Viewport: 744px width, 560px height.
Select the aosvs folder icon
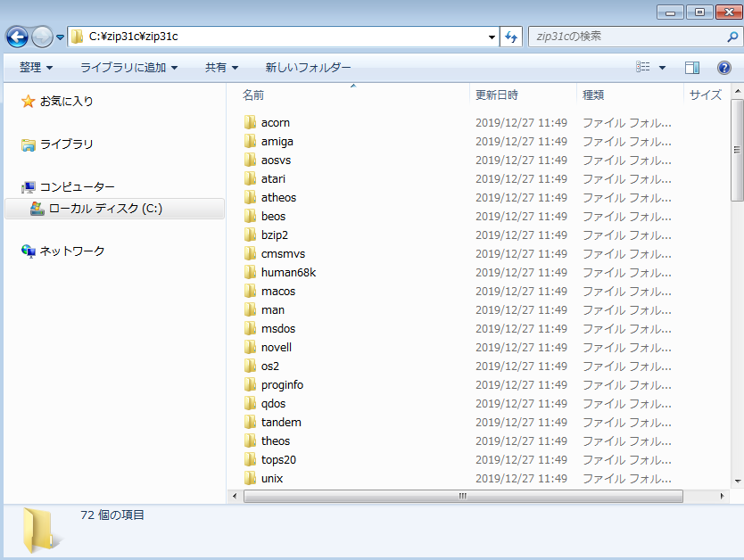click(x=250, y=160)
